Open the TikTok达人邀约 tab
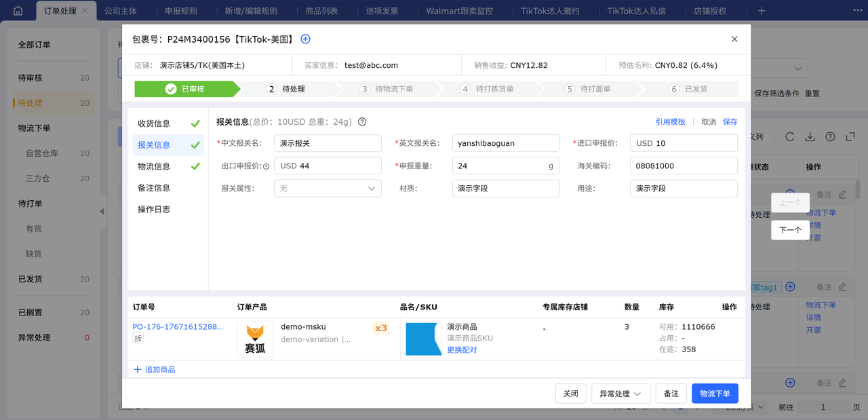The height and width of the screenshot is (420, 868). pos(550,11)
